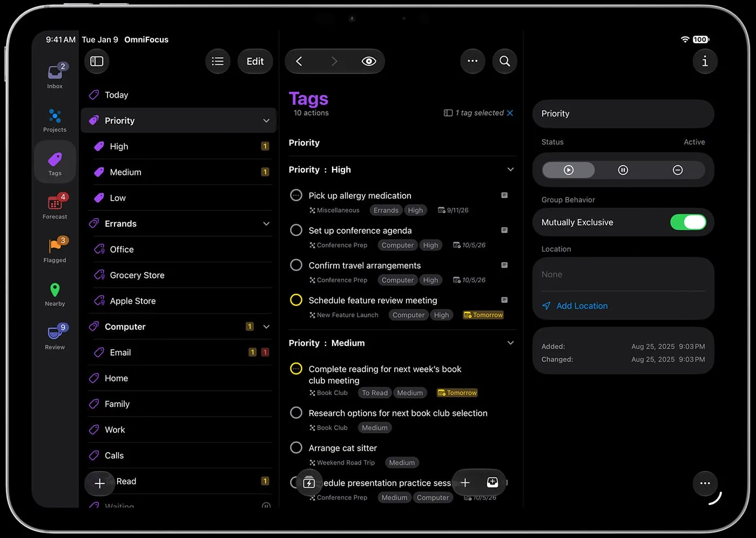
Task: Open note for Confirm travel arrangements
Action: pyautogui.click(x=504, y=265)
